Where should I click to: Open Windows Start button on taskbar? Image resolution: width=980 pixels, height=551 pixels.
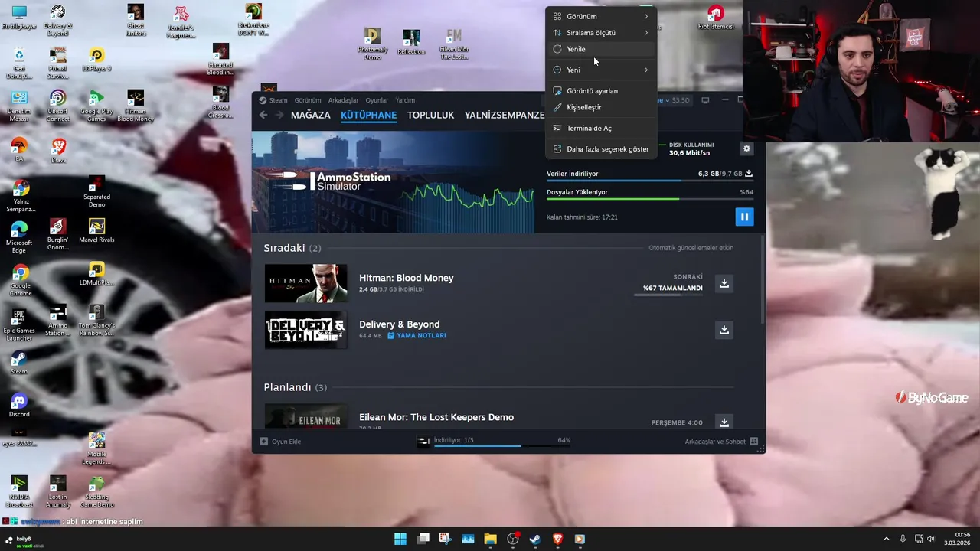coord(400,539)
